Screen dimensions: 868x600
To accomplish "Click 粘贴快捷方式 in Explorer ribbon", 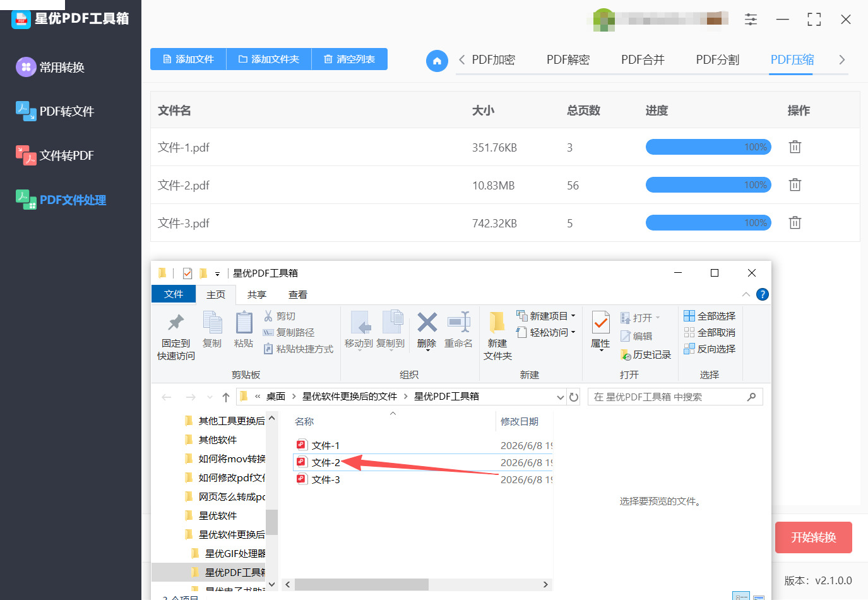I will point(298,349).
